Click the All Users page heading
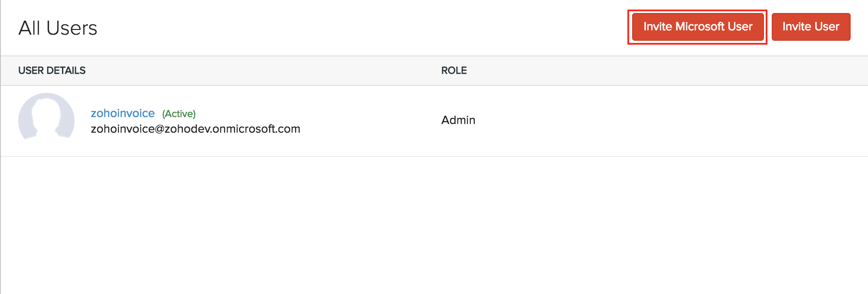This screenshot has width=868, height=294. [x=58, y=28]
